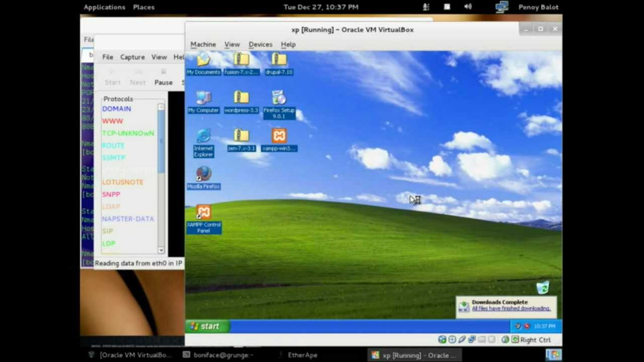Click the GNOME network connection icon

502,7
